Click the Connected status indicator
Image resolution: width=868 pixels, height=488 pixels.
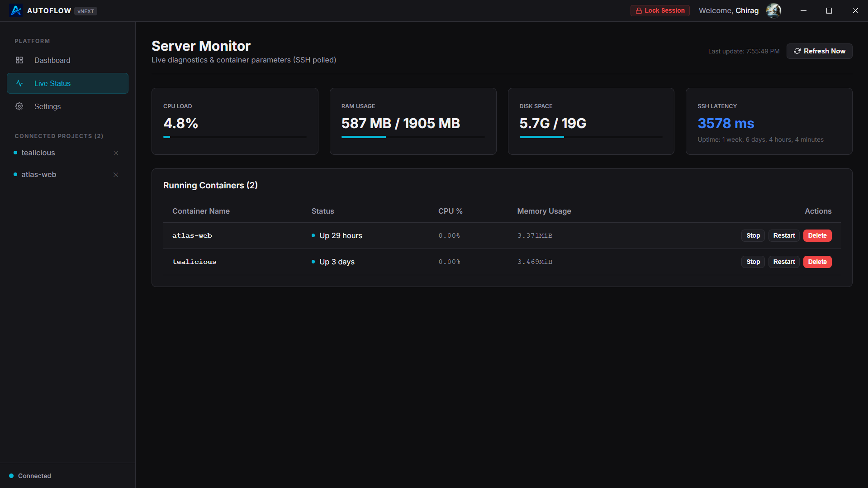30,476
